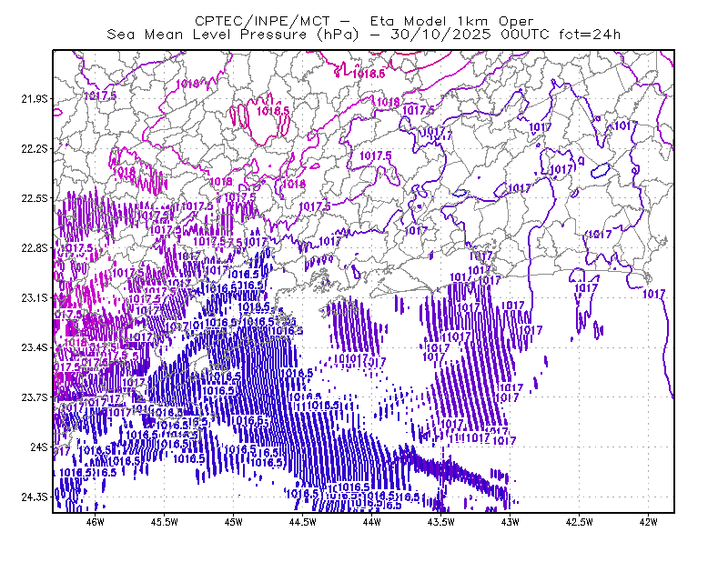Click the 23.1S latitude axis label
Viewport: 728px width, 562px height.
coord(35,298)
